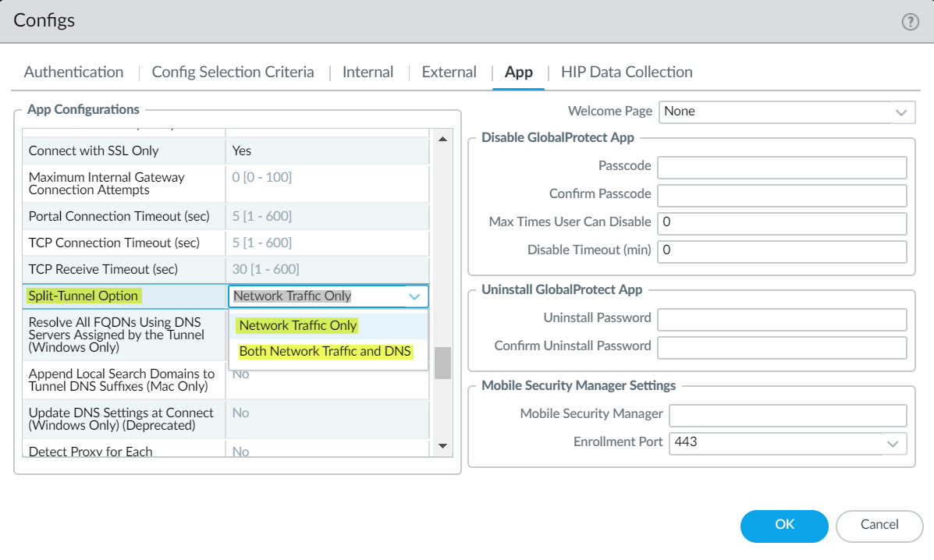Screen dimensions: 934x560
Task: Select Network Traffic Only option
Action: [298, 325]
